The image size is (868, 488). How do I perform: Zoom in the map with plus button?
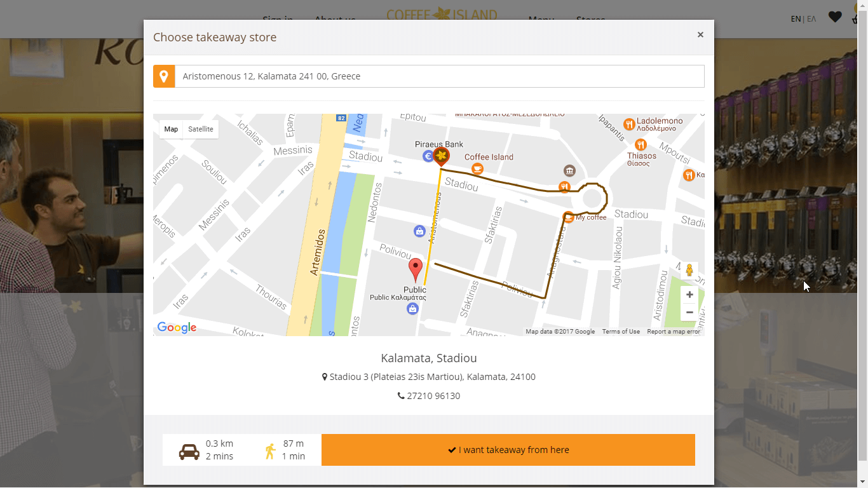coord(689,295)
